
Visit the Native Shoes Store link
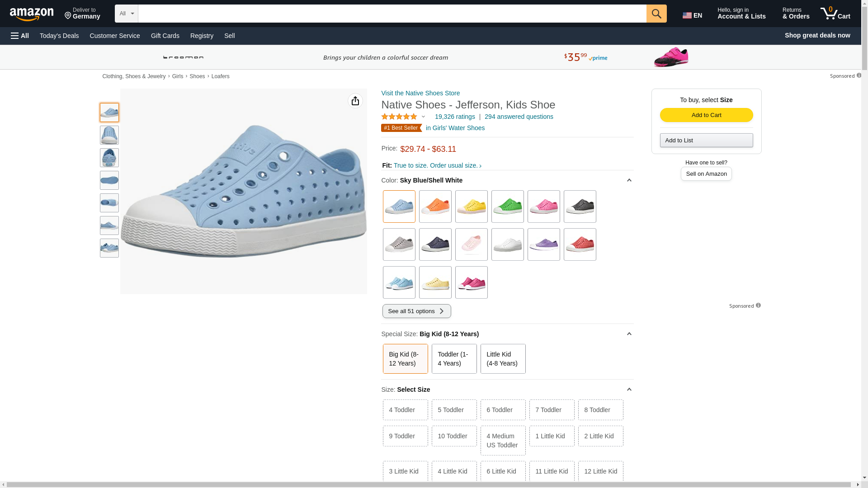tap(420, 93)
